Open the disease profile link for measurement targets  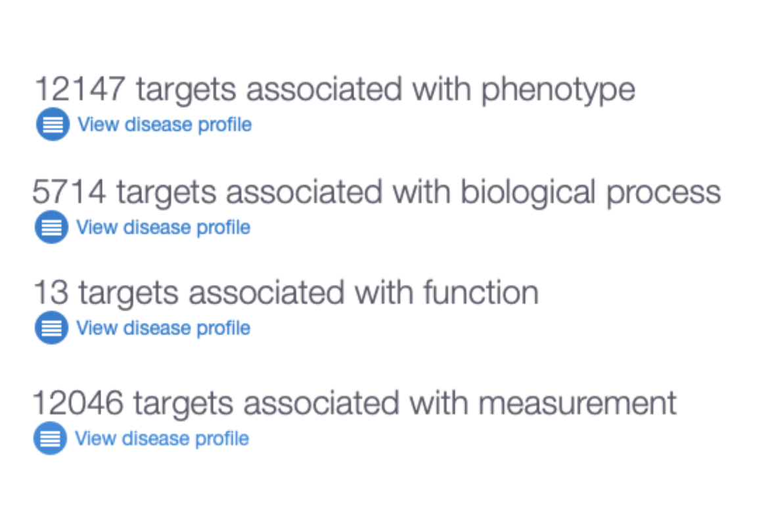pyautogui.click(x=164, y=438)
